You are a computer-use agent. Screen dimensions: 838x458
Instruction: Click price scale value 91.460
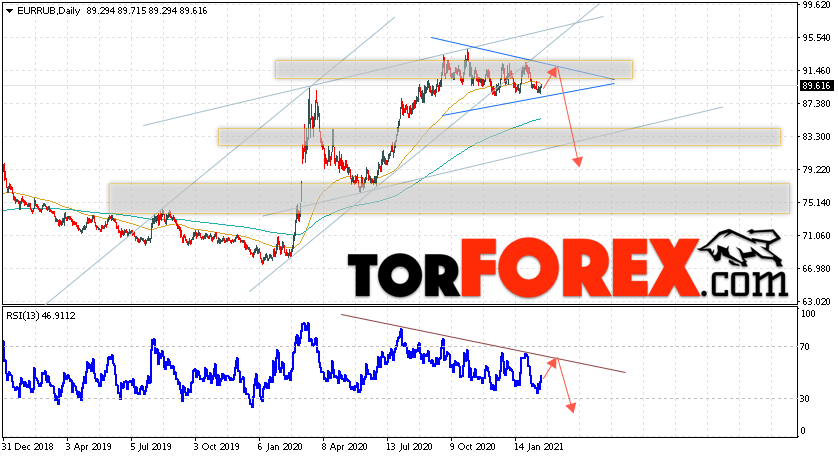pos(817,71)
